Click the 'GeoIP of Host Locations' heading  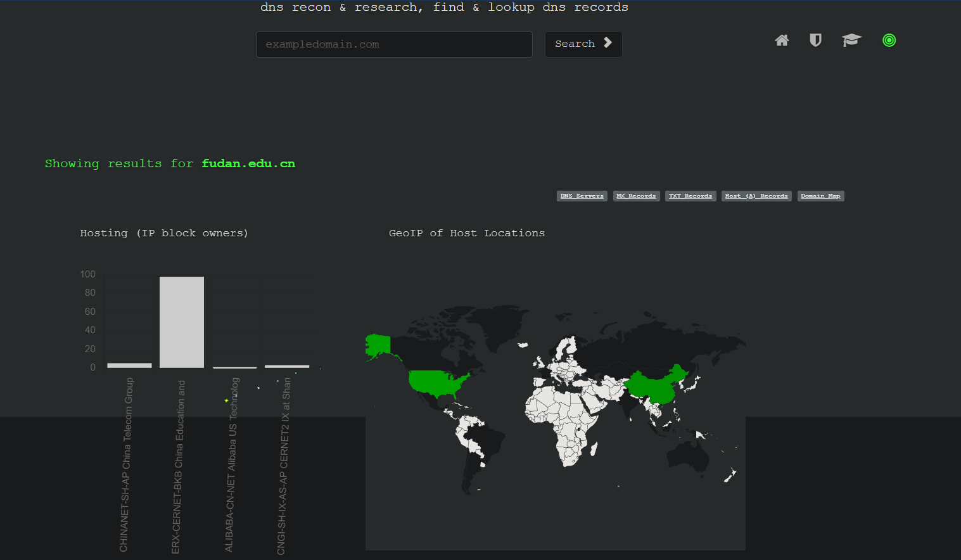467,233
